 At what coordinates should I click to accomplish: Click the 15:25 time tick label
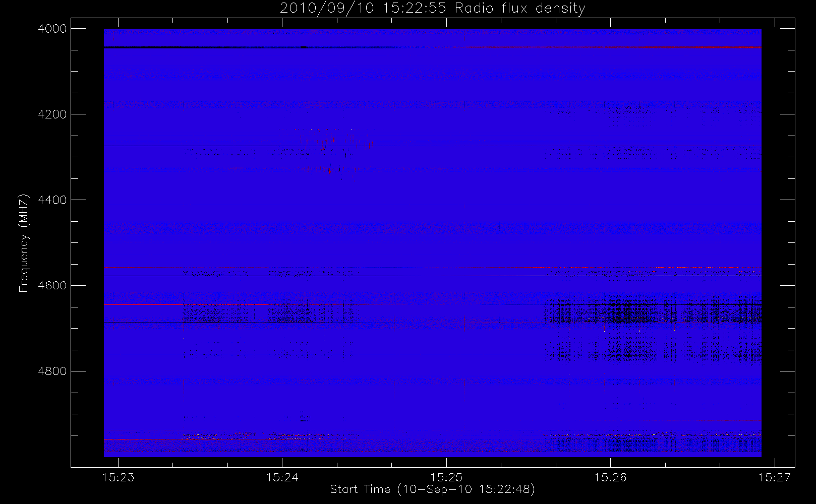pos(446,477)
